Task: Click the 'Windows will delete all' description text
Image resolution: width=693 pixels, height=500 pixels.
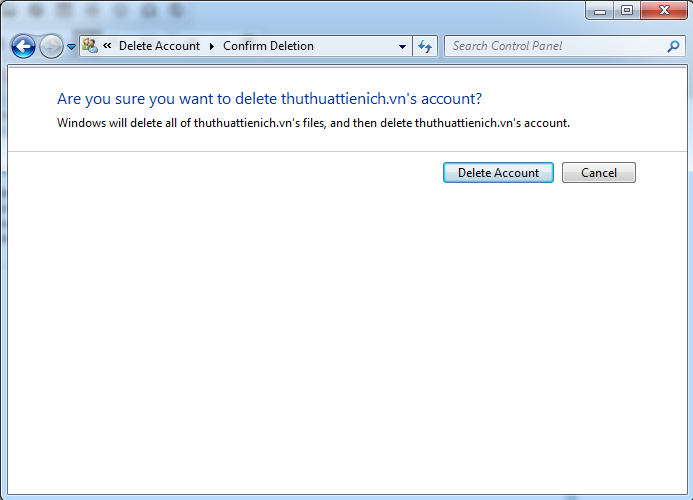Action: tap(313, 123)
